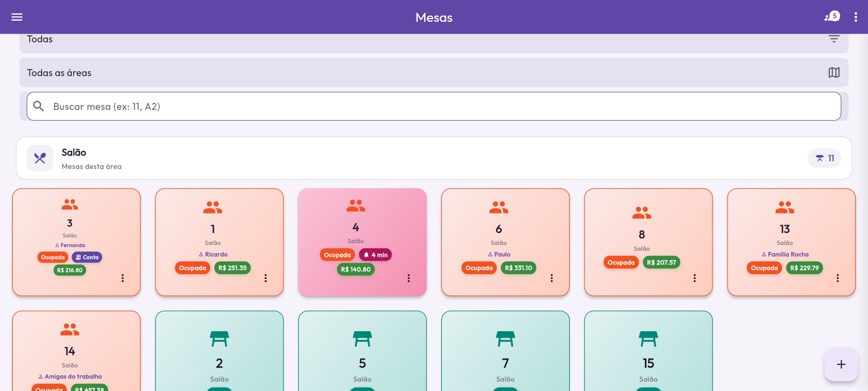
Task: Open options menu for table 6
Action: click(552, 278)
